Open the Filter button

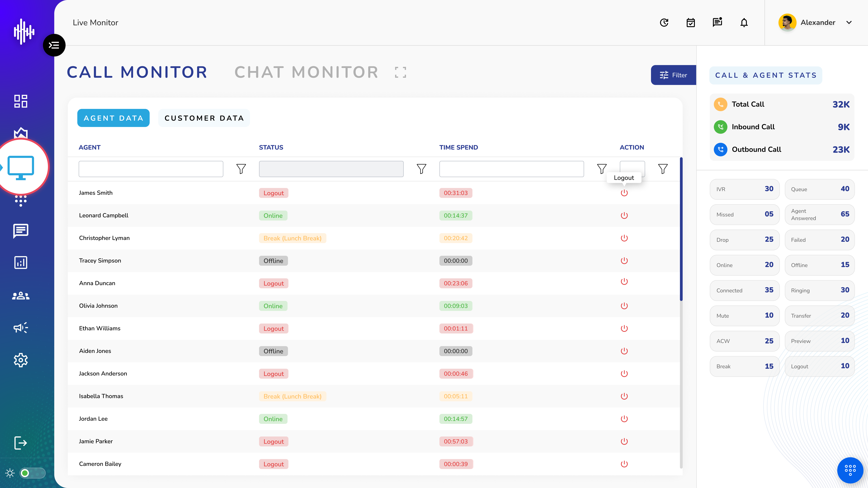(673, 75)
